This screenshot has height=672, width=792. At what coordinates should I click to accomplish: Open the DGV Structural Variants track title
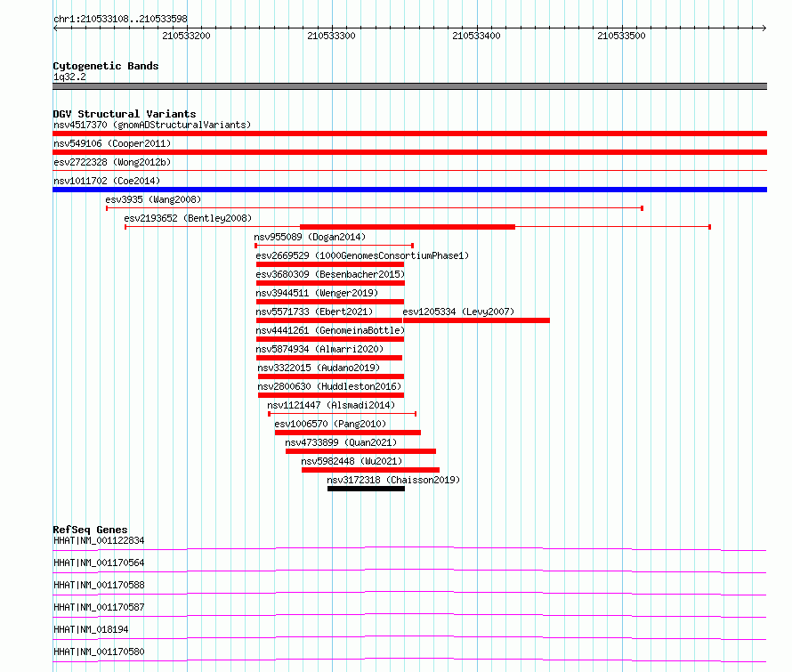[125, 114]
